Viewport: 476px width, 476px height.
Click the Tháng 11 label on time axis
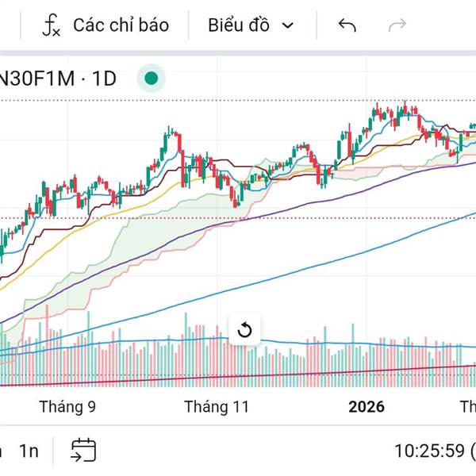pos(217,407)
